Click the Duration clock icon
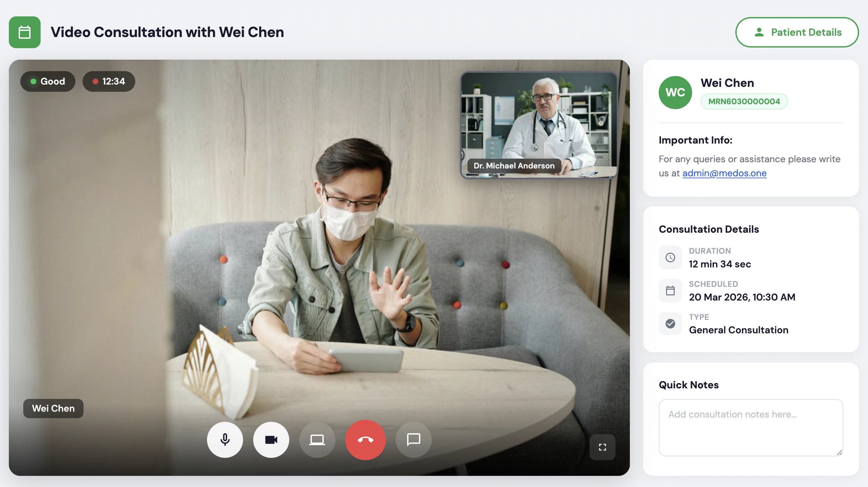The height and width of the screenshot is (487, 868). [x=670, y=258]
